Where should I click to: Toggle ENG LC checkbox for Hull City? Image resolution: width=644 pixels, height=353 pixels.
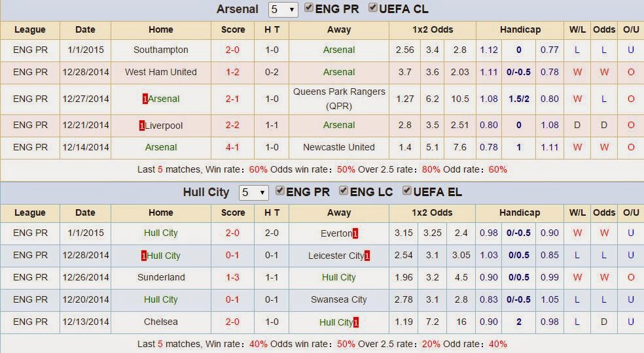[344, 190]
